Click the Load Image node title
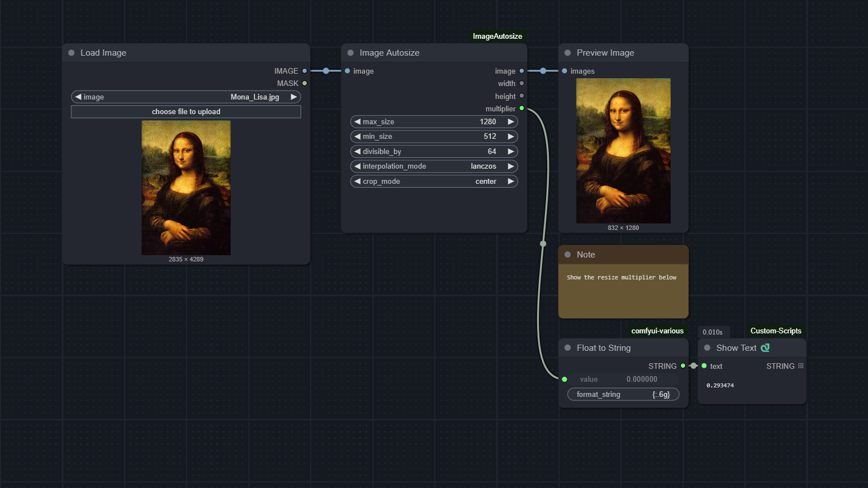 (x=103, y=53)
